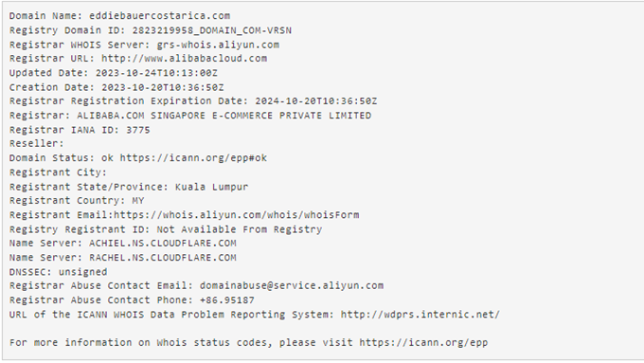Click the grs-whois.aliyun.com server text

(218, 45)
